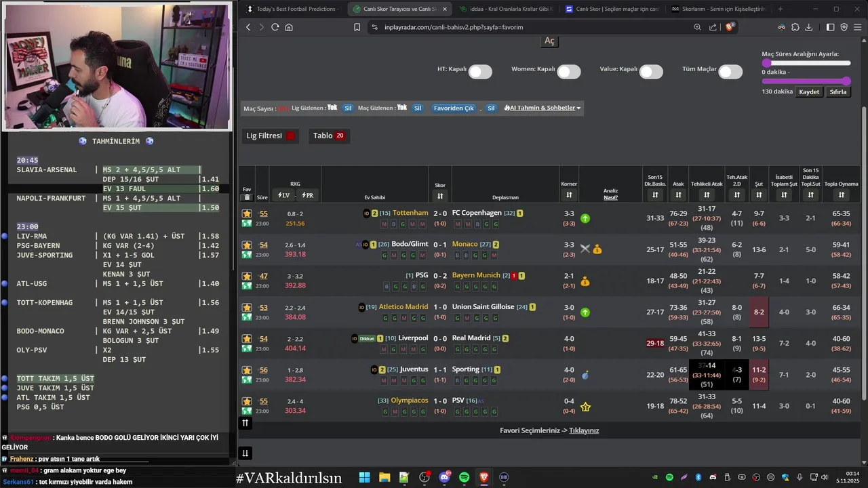Click crossed-swords icon in Bodo/Glimt row
The image size is (868, 488).
tap(585, 249)
